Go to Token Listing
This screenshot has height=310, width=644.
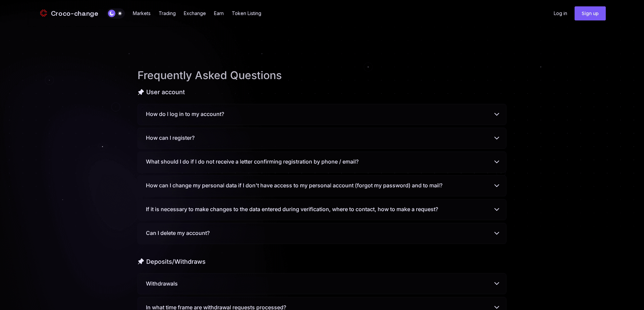[x=246, y=13]
